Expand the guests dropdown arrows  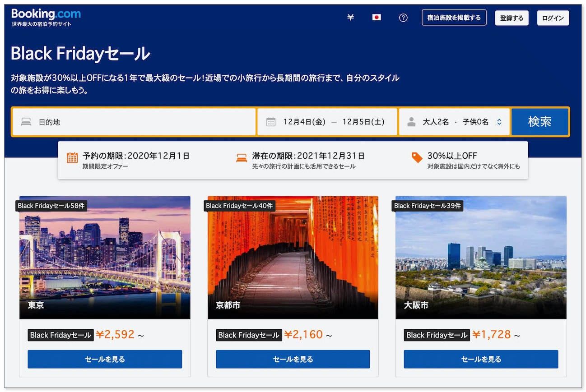pyautogui.click(x=499, y=122)
